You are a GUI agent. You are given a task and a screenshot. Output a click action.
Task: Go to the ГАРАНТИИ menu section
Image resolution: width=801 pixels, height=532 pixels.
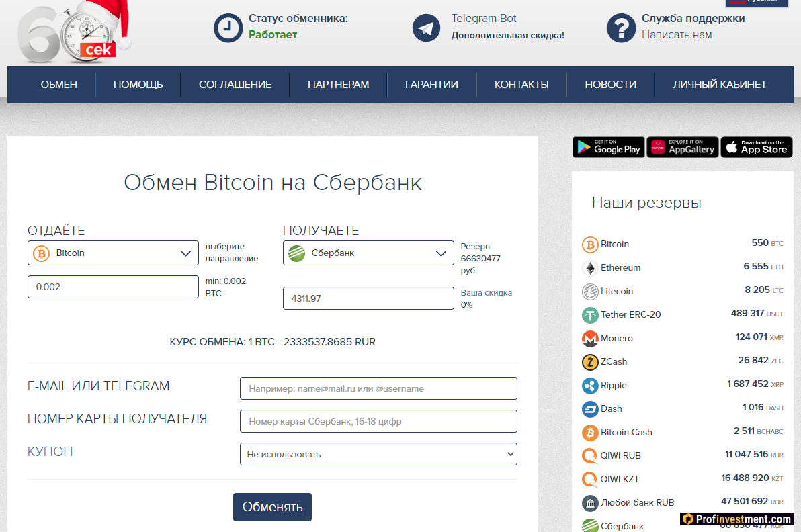pos(431,85)
